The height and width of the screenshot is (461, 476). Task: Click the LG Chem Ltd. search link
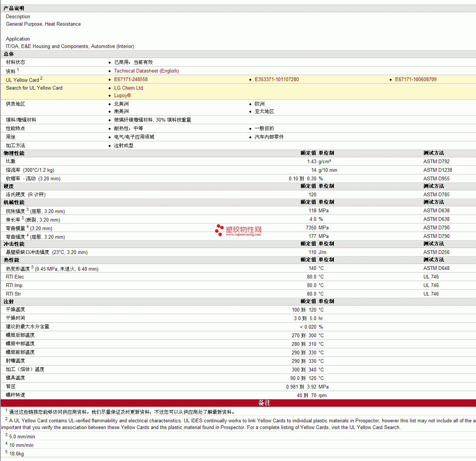pos(129,88)
